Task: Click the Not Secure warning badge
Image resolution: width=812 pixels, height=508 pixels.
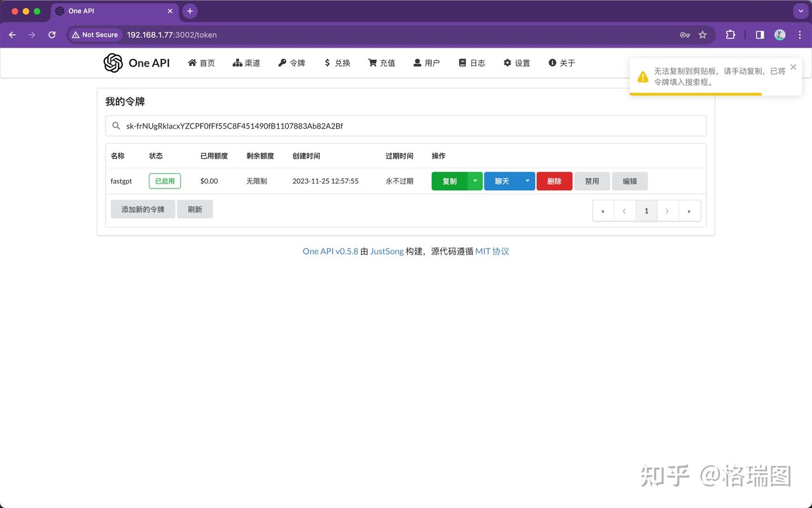Action: pyautogui.click(x=95, y=35)
